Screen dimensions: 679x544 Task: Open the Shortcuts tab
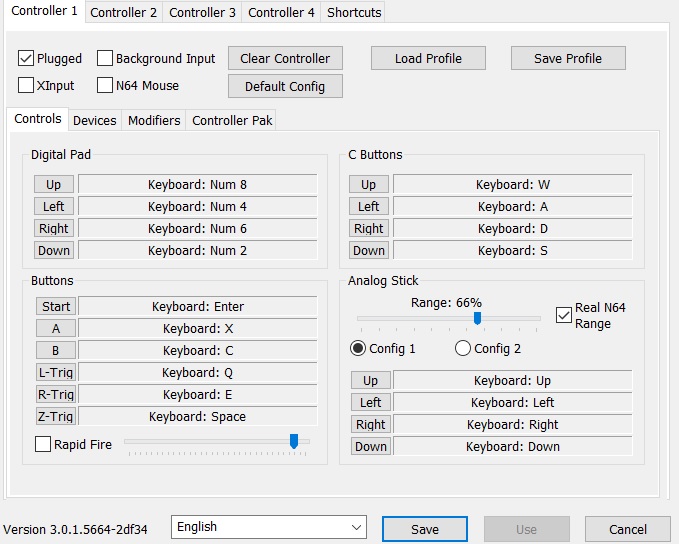(353, 13)
